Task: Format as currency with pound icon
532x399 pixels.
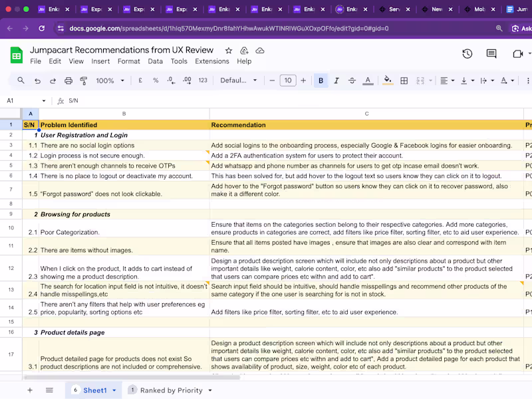Action: pos(140,80)
